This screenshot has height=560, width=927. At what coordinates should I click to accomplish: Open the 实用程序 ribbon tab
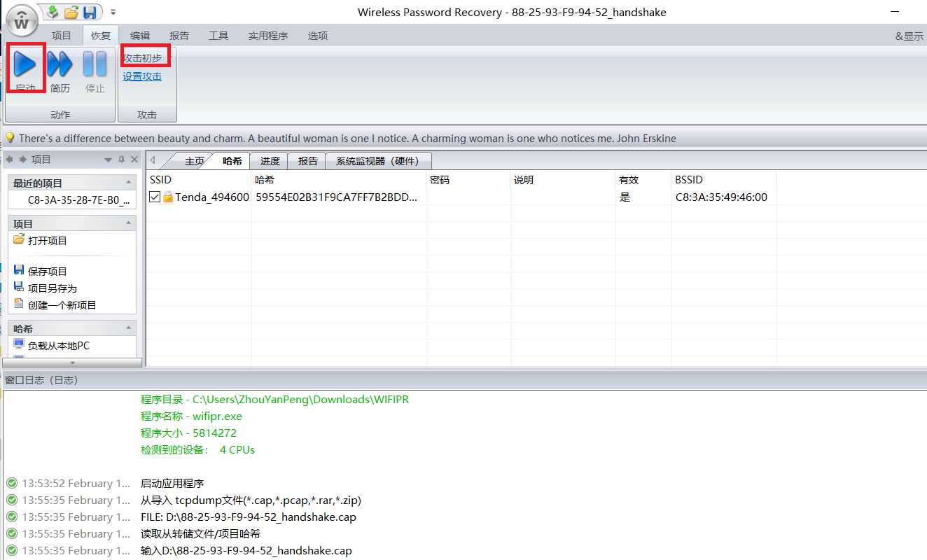268,36
